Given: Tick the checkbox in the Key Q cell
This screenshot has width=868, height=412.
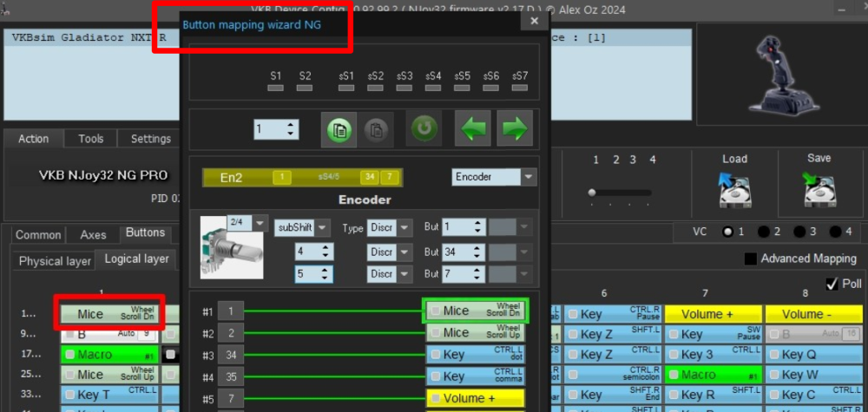Looking at the screenshot, I should tap(774, 355).
